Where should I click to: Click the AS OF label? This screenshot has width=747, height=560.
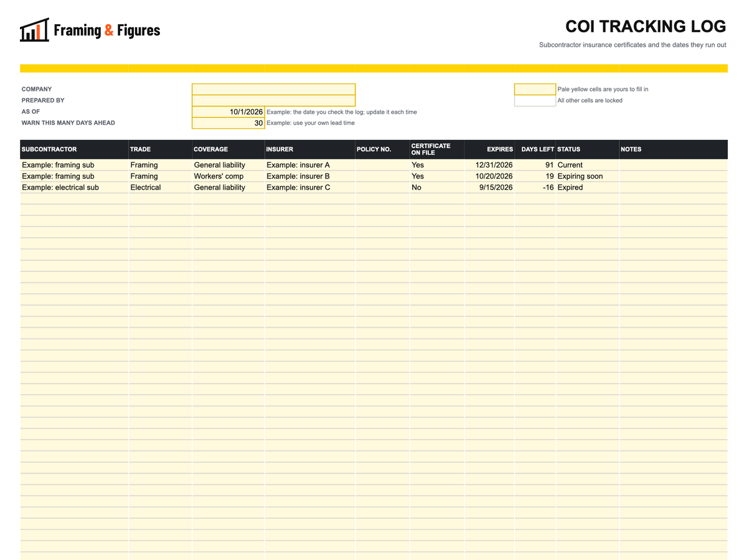point(31,112)
